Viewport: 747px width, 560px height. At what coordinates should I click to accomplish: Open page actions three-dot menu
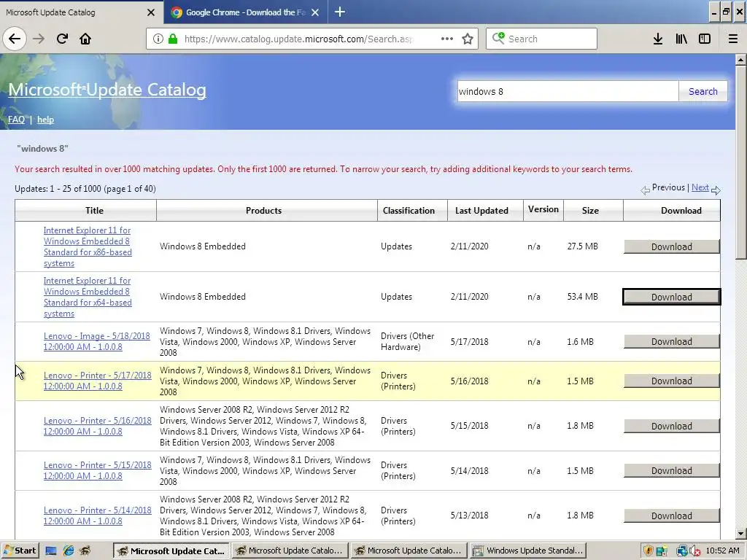pos(447,39)
